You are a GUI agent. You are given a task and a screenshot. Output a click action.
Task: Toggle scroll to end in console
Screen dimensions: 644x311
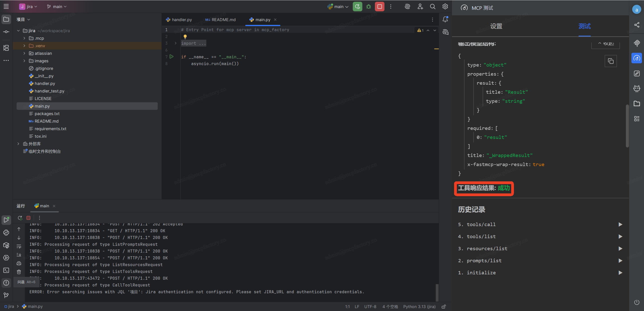click(19, 255)
